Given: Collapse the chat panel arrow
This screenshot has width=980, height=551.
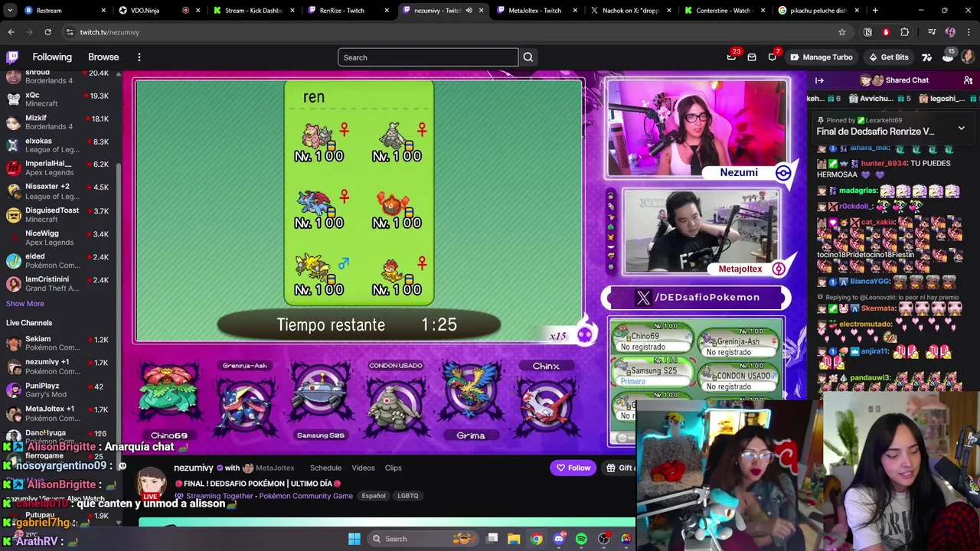Looking at the screenshot, I should click(819, 80).
